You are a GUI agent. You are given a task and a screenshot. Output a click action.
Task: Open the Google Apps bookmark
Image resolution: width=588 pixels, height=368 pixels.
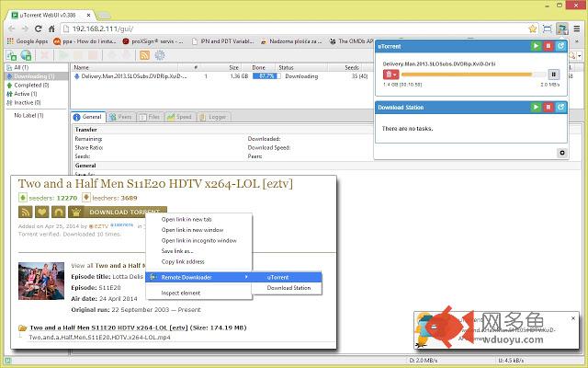28,41
